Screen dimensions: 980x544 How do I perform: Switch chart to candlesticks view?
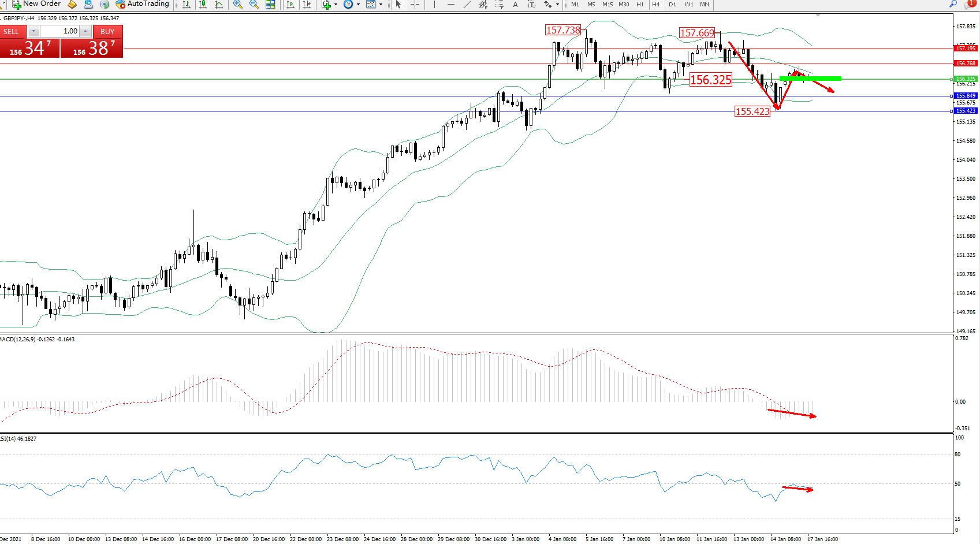point(203,4)
